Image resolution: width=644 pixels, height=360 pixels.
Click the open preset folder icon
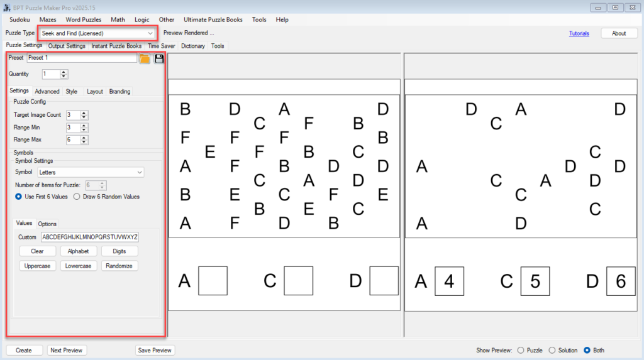(x=145, y=58)
